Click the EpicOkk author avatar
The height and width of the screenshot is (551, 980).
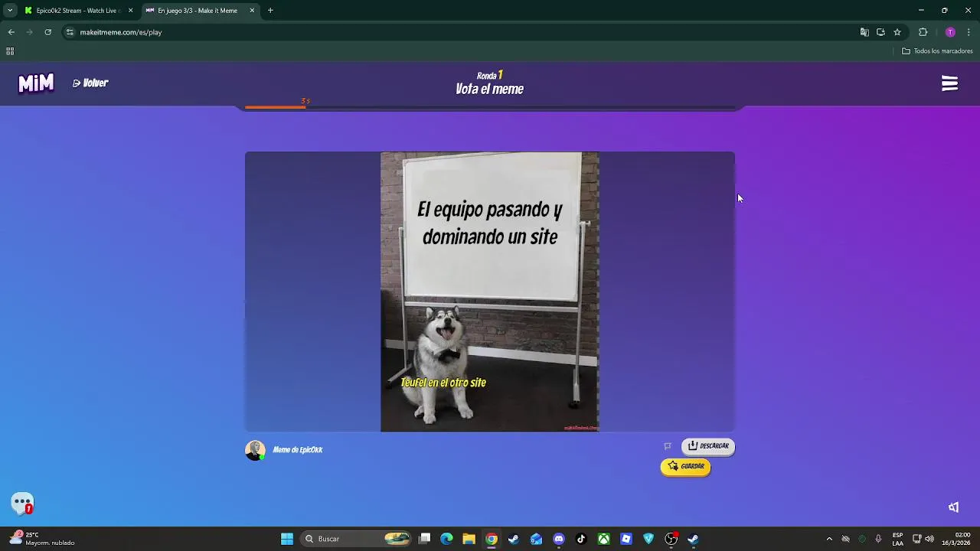coord(255,450)
